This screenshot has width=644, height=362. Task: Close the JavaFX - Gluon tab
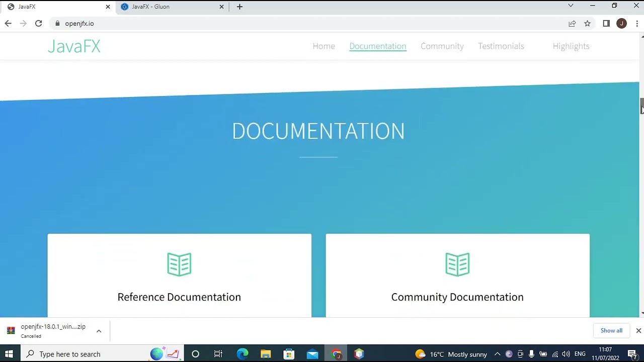[222, 7]
